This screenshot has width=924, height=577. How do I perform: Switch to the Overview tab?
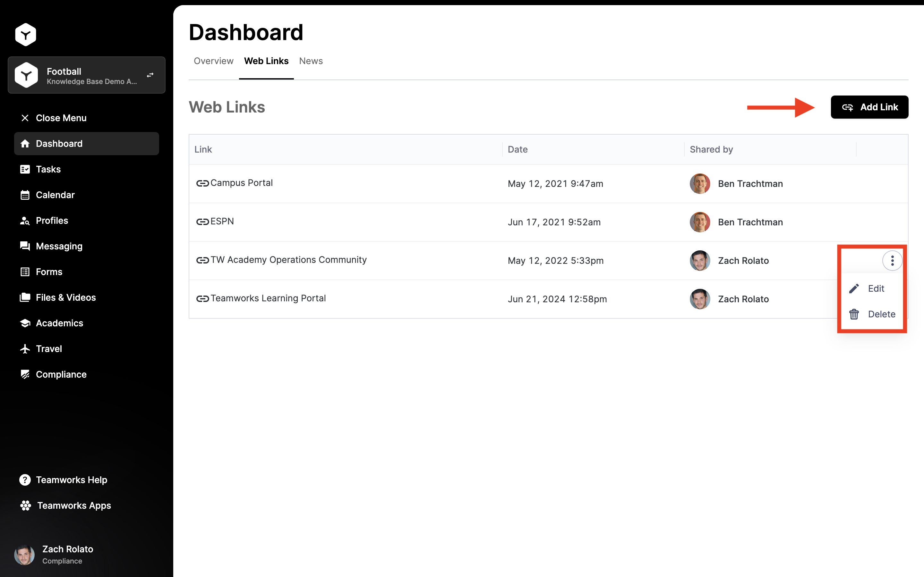pyautogui.click(x=213, y=61)
